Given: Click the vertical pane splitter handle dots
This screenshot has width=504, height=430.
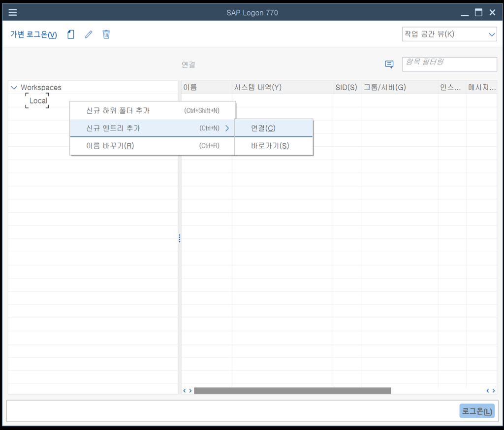Looking at the screenshot, I should coord(179,238).
